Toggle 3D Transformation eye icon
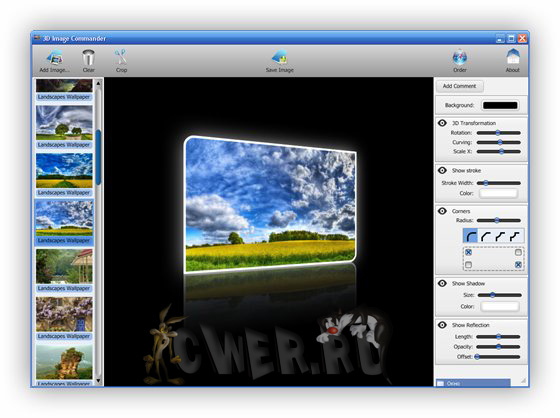The height and width of the screenshot is (418, 560). pos(442,123)
